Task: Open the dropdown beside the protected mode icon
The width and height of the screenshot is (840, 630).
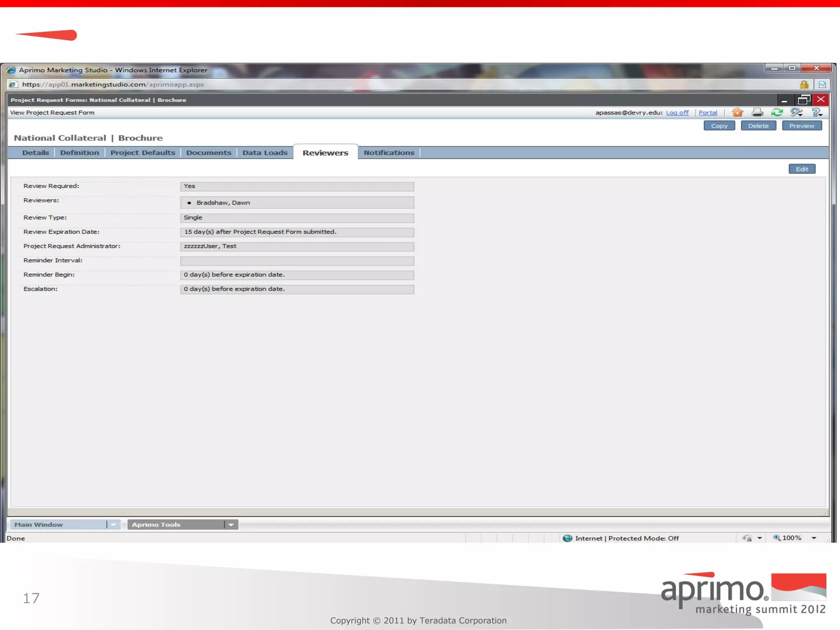Action: pos(759,538)
